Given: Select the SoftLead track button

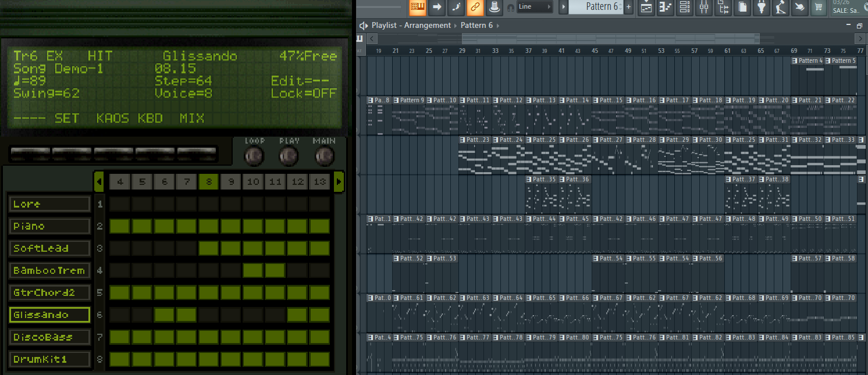Looking at the screenshot, I should pyautogui.click(x=49, y=248).
